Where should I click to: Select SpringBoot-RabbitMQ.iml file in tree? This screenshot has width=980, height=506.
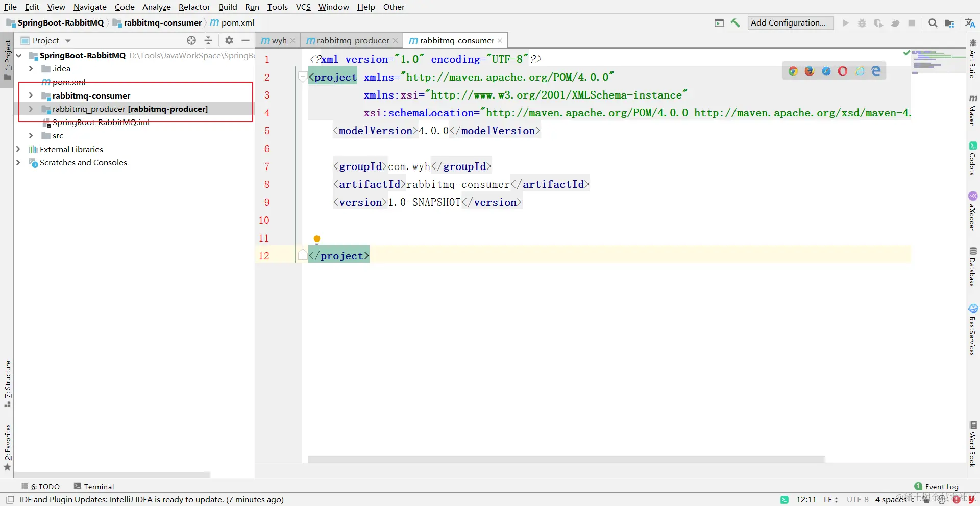tap(96, 122)
